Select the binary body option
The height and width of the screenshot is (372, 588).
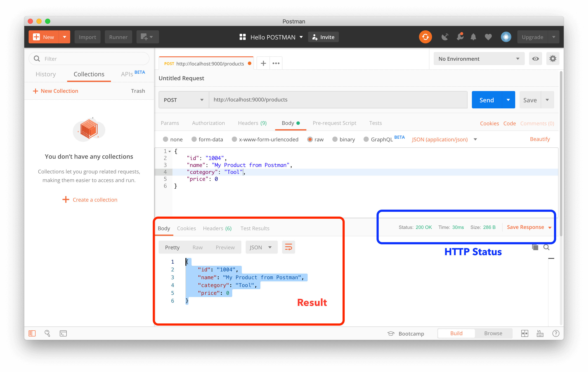(x=335, y=139)
